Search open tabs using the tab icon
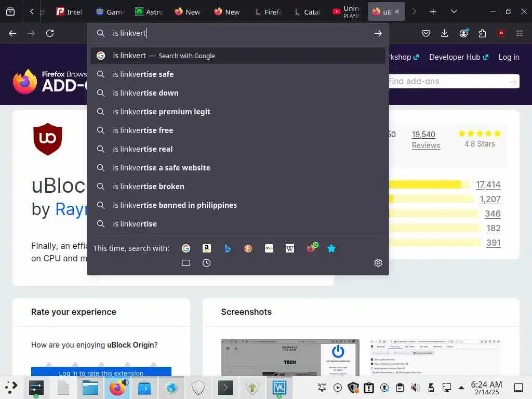 tap(186, 263)
